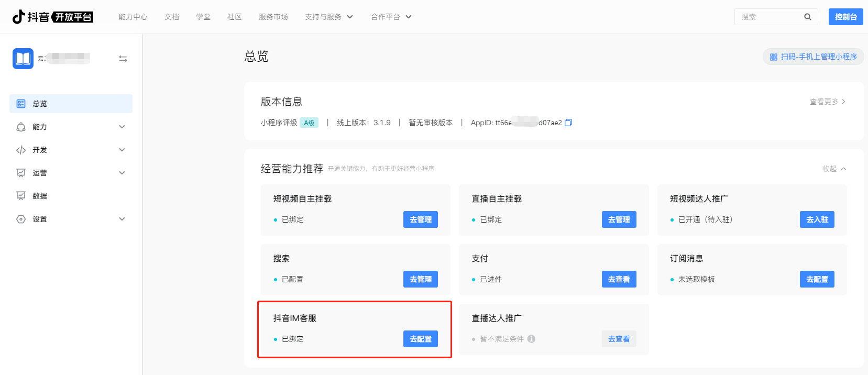Click the 运营 sidebar icon
868x375 pixels.
click(21, 173)
